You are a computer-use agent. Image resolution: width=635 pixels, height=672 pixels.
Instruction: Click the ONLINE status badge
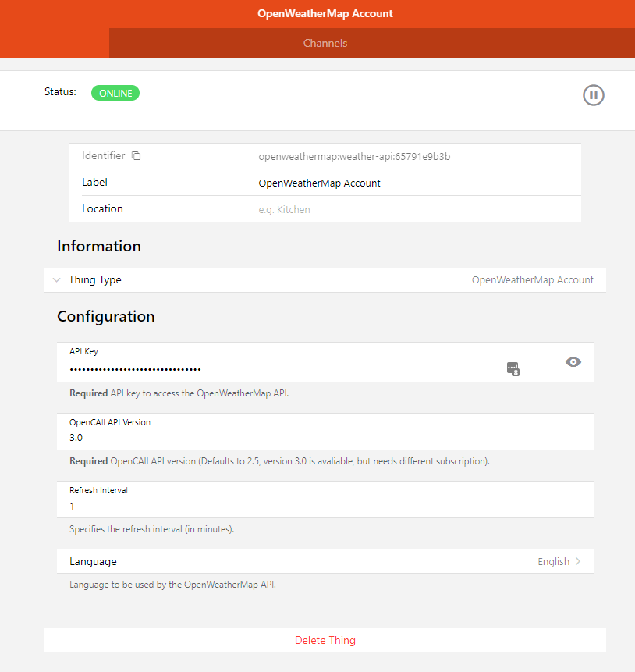coord(115,93)
